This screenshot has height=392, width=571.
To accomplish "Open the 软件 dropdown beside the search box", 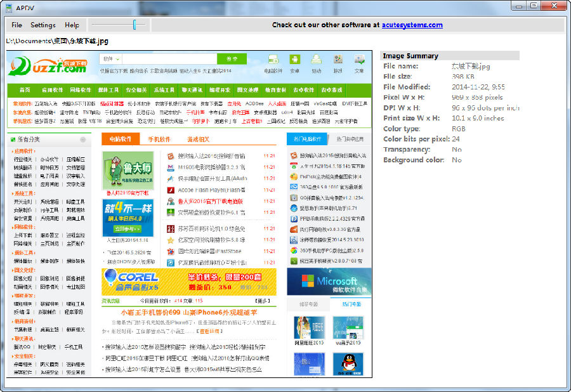I will (x=110, y=58).
